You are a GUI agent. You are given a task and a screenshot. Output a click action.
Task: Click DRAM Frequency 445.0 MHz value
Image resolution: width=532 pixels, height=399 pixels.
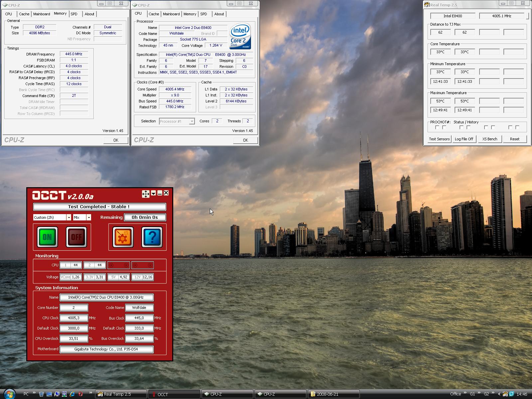pyautogui.click(x=74, y=54)
